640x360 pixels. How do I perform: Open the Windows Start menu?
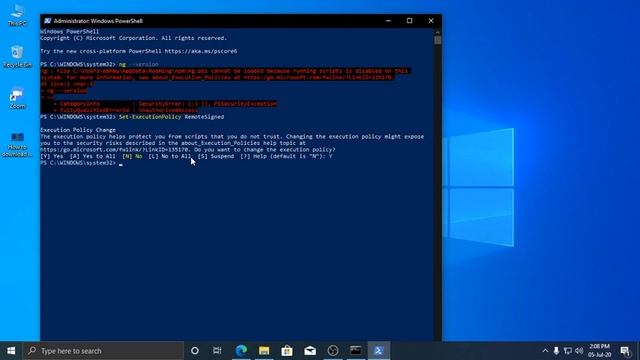pyautogui.click(x=11, y=351)
